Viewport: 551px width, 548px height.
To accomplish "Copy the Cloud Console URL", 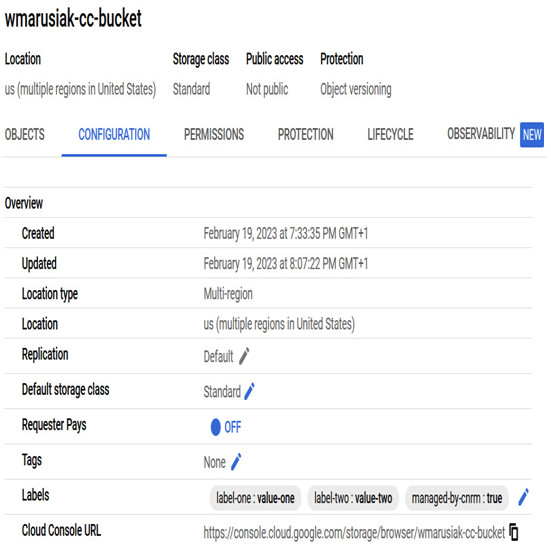I will click(x=514, y=532).
